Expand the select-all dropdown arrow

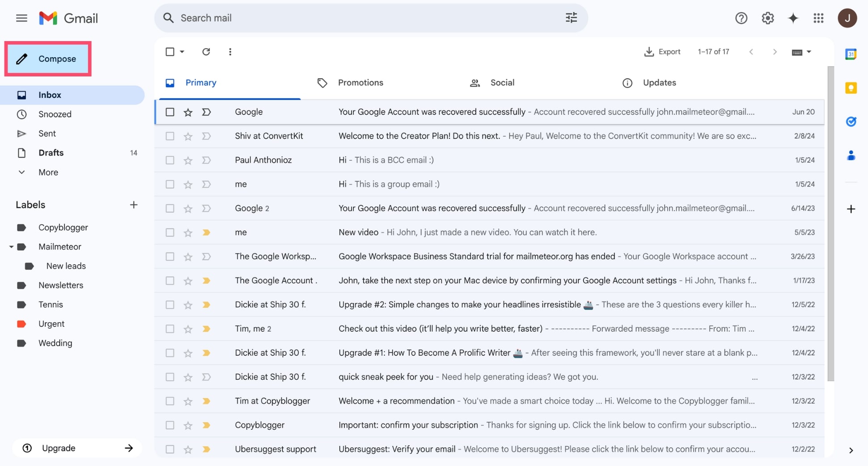coord(182,51)
